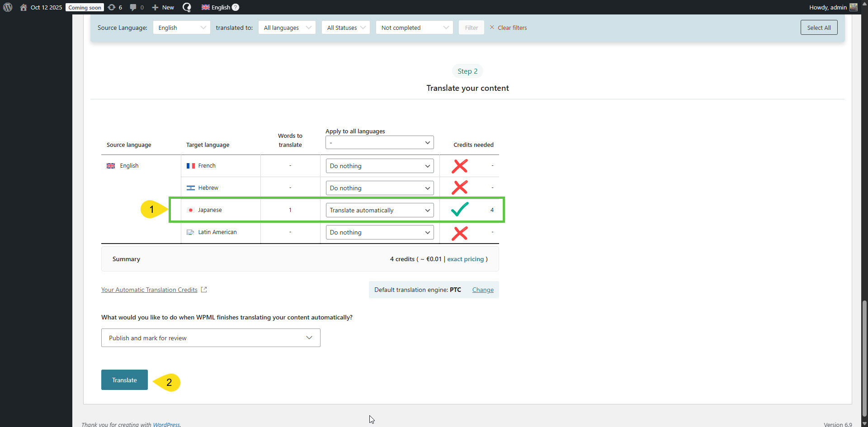Click the WordPress logo icon
Screen dimensions: 868x427
pyautogui.click(x=8, y=7)
